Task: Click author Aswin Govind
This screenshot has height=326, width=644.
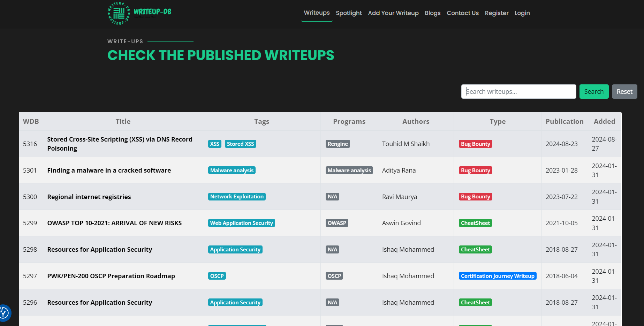Action: (x=401, y=223)
